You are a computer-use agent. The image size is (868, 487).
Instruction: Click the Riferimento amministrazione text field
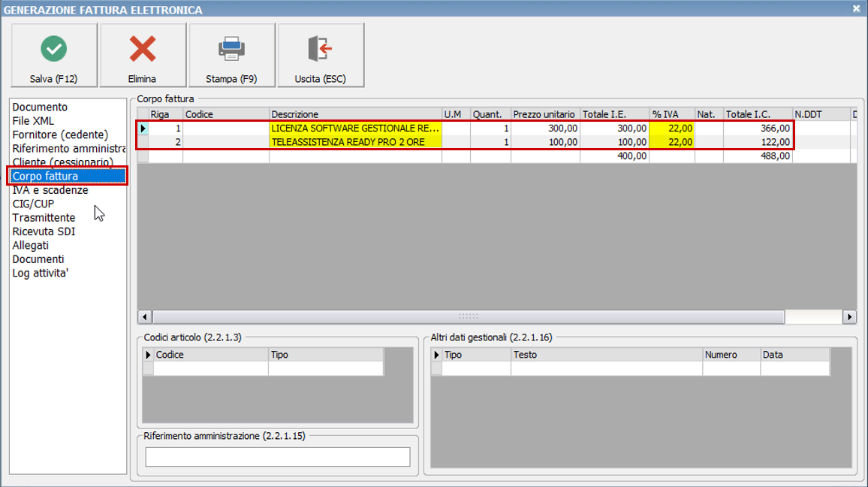pos(277,457)
